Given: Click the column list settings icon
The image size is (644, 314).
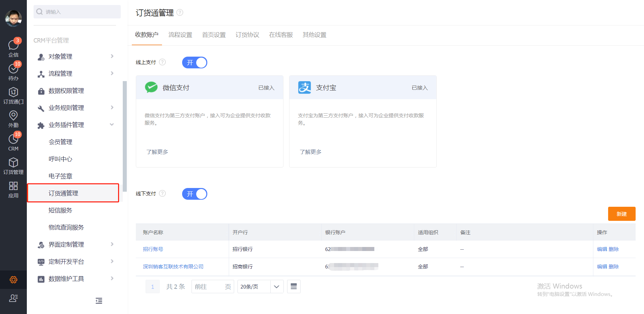Looking at the screenshot, I should (x=294, y=287).
